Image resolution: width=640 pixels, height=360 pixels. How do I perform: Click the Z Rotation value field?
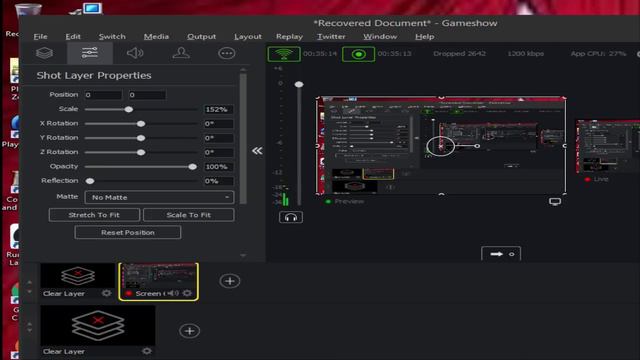(x=219, y=152)
